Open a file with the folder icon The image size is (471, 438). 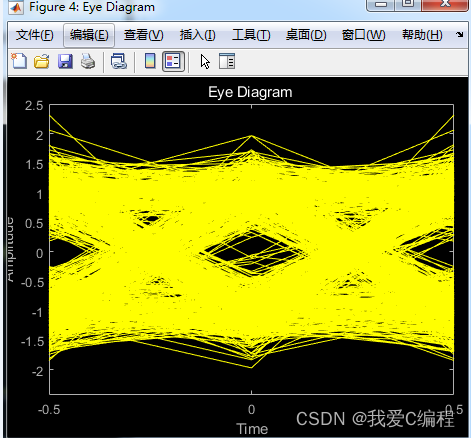point(42,62)
